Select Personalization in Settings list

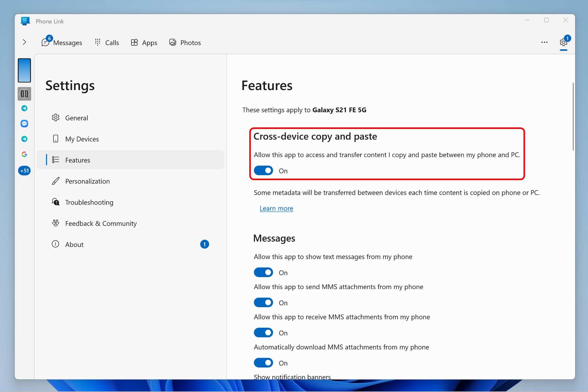(130, 181)
